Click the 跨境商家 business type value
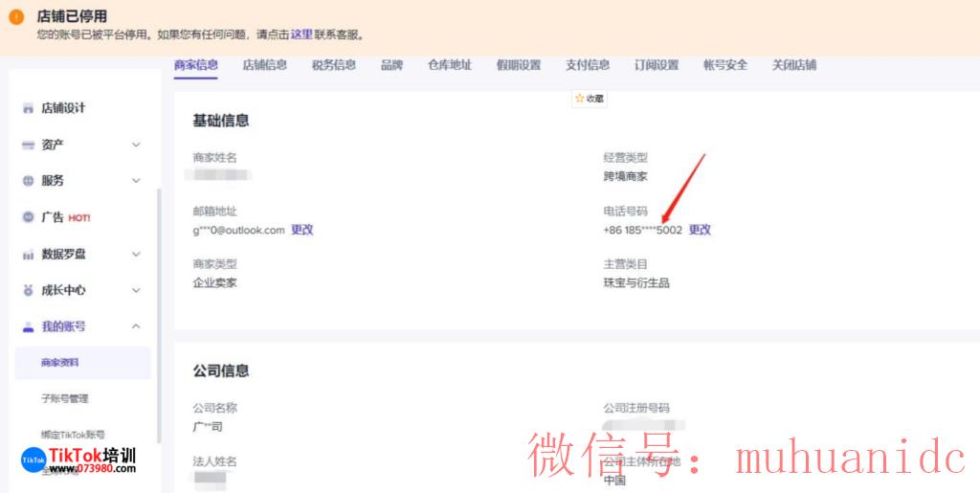The image size is (980, 493). coord(625,177)
